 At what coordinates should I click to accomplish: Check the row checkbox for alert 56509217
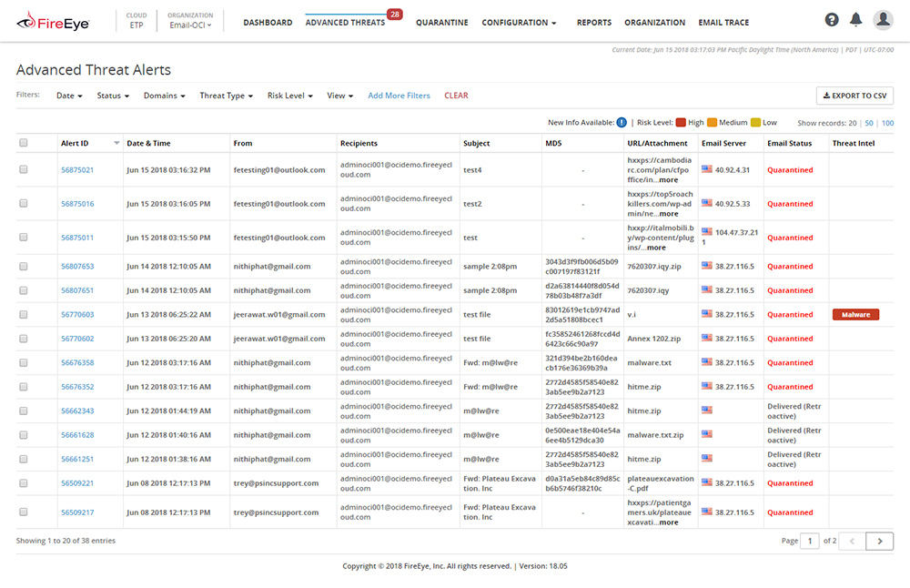[23, 512]
